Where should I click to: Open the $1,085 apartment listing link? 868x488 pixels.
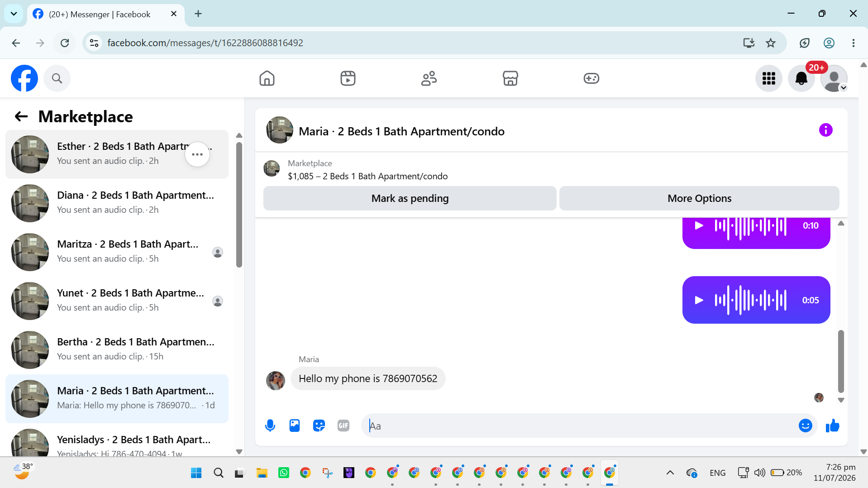pyautogui.click(x=367, y=176)
